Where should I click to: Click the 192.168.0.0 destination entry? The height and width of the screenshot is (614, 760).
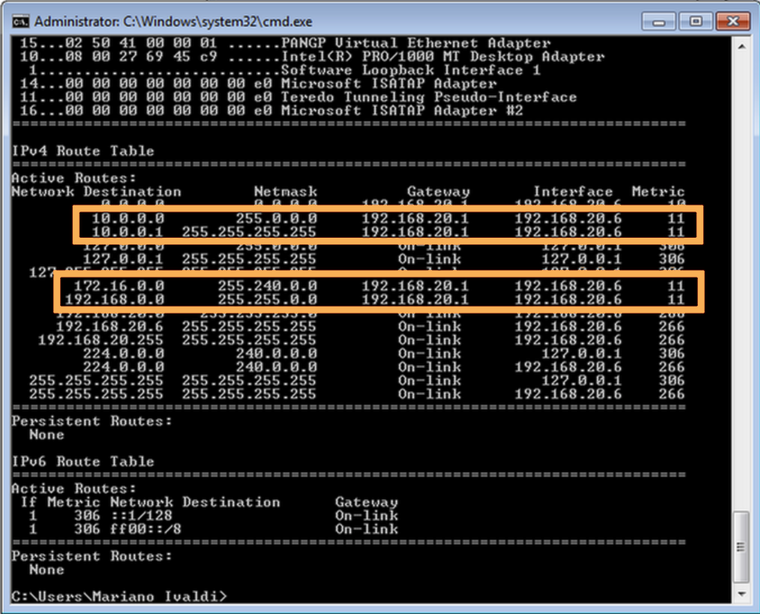click(x=114, y=299)
